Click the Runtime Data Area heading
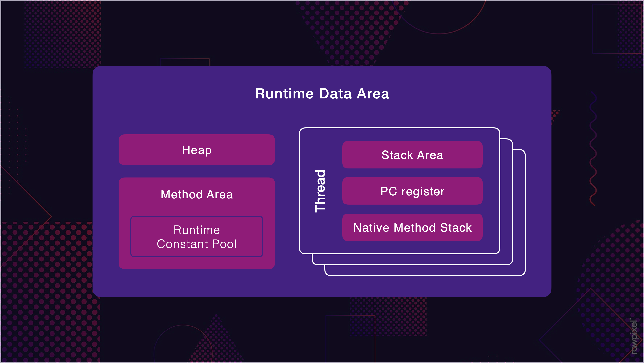Image resolution: width=644 pixels, height=363 pixels. pos(322,94)
